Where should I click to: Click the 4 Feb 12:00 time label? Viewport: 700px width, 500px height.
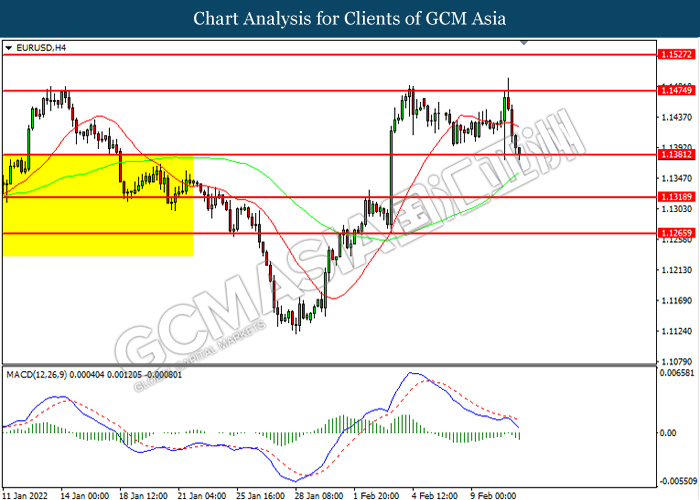click(435, 495)
